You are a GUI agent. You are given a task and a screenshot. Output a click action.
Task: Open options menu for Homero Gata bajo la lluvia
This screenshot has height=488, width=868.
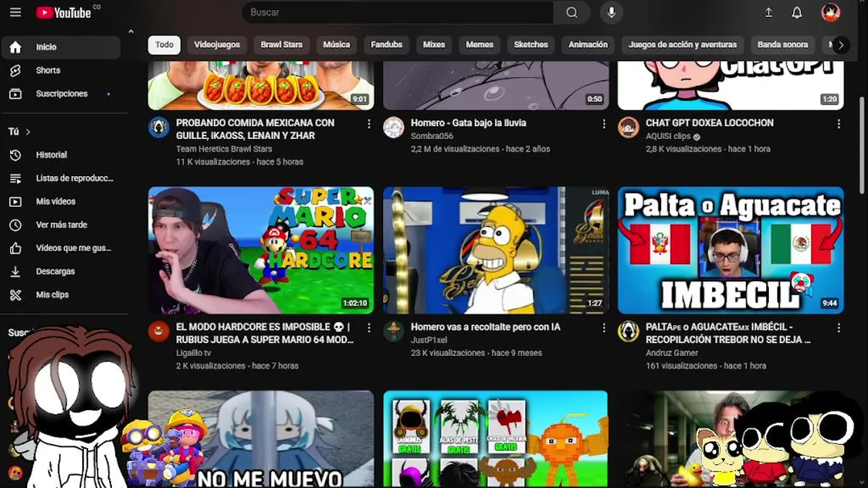(x=604, y=124)
